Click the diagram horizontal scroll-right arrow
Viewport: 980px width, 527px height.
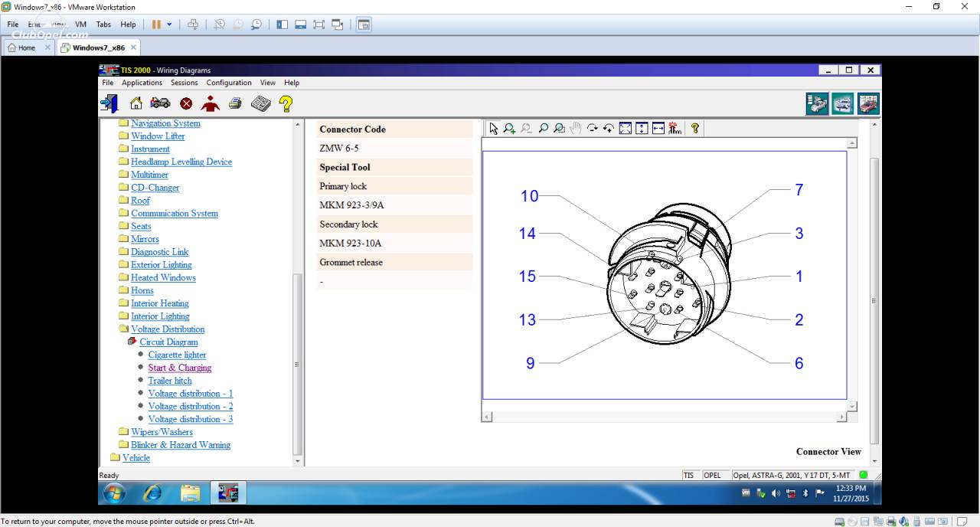[841, 417]
